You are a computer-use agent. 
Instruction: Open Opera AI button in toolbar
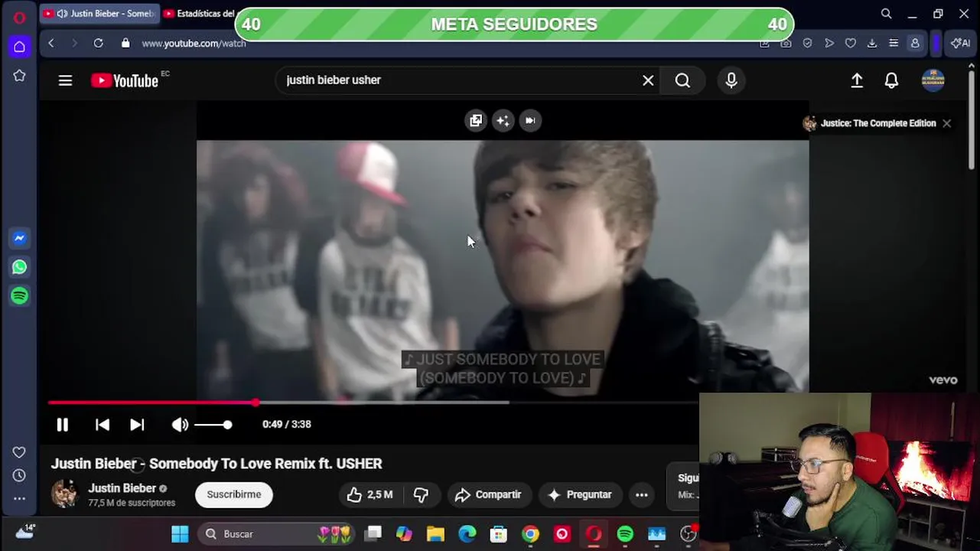(960, 44)
